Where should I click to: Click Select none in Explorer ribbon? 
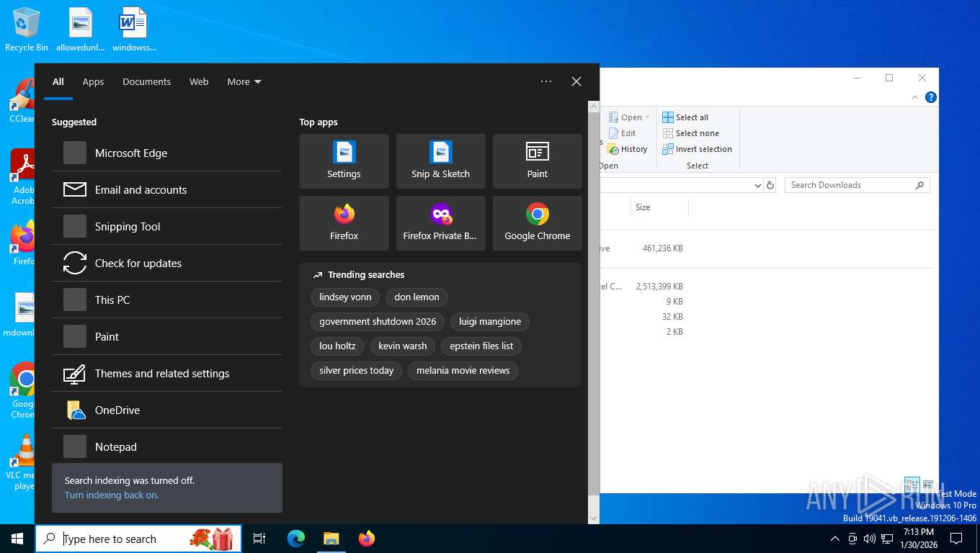pyautogui.click(x=690, y=133)
